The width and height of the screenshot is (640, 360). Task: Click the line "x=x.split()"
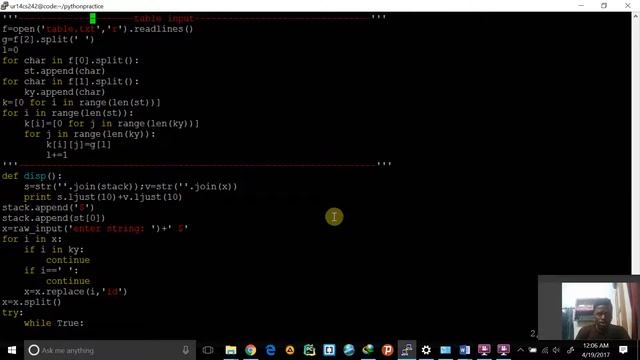coord(31,302)
